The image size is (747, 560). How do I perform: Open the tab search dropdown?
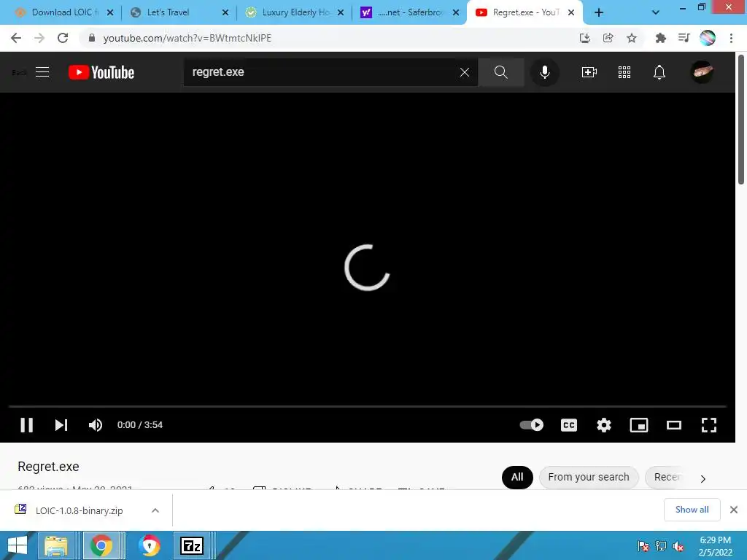656,13
